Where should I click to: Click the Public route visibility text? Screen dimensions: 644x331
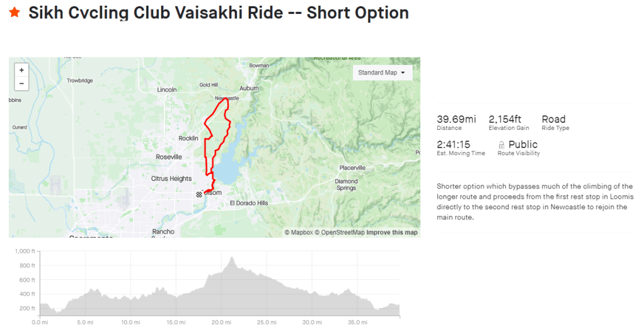coord(523,144)
